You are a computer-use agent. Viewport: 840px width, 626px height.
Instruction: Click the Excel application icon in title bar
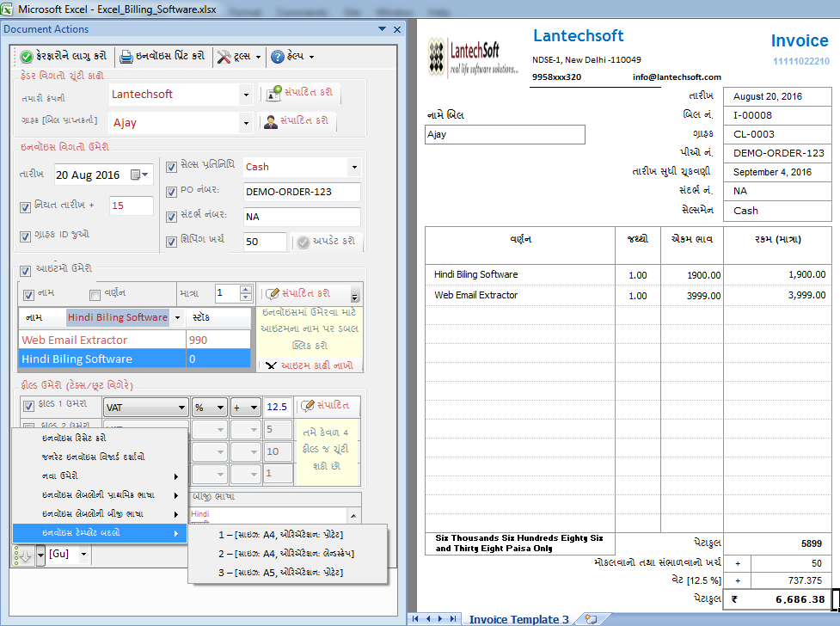pyautogui.click(x=6, y=9)
